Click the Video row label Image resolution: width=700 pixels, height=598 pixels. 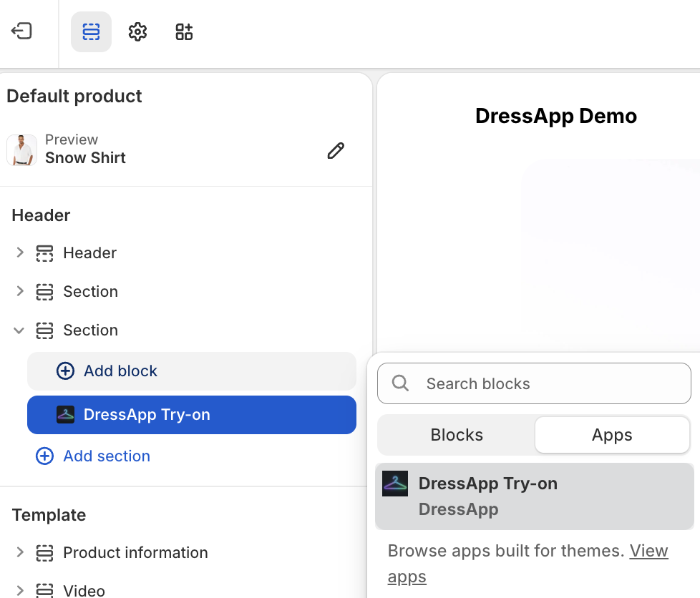tap(84, 590)
